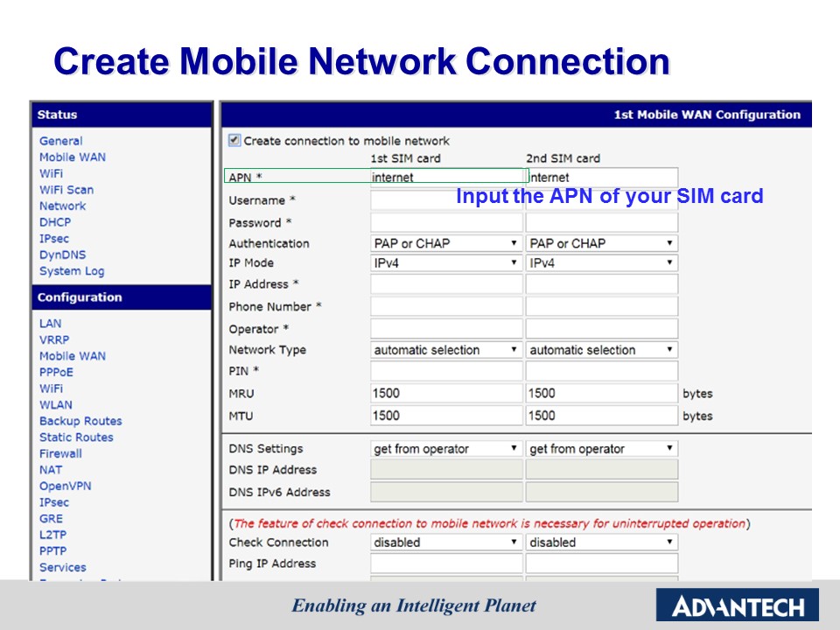840x630 pixels.
Task: Open General status page link
Action: tap(61, 141)
